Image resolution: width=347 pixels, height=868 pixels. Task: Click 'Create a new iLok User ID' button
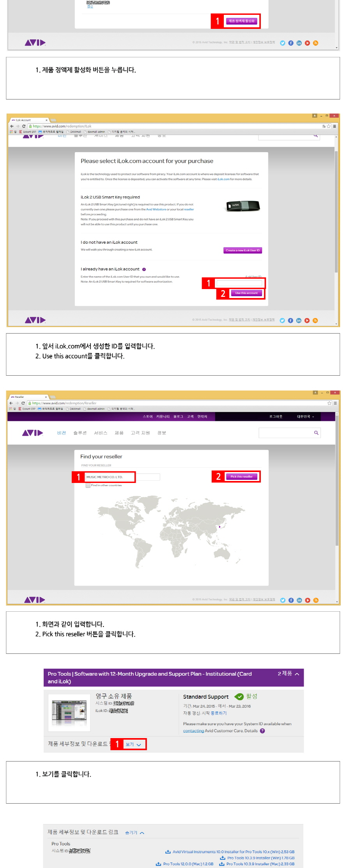click(243, 250)
